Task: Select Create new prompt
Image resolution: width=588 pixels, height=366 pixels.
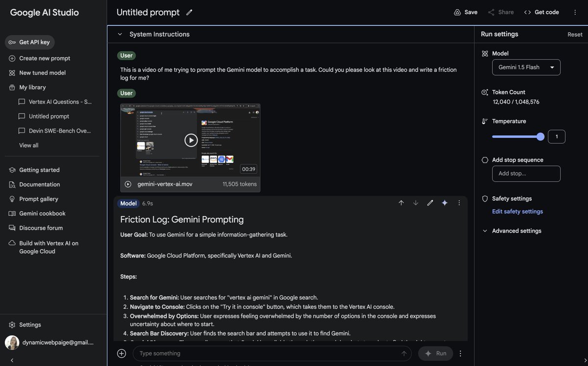Action: click(40, 58)
